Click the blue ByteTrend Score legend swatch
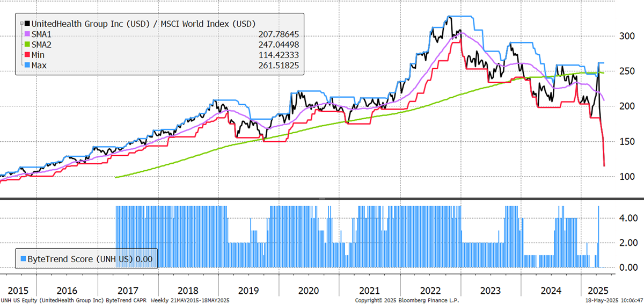This screenshot has height=304, width=644. click(x=22, y=258)
